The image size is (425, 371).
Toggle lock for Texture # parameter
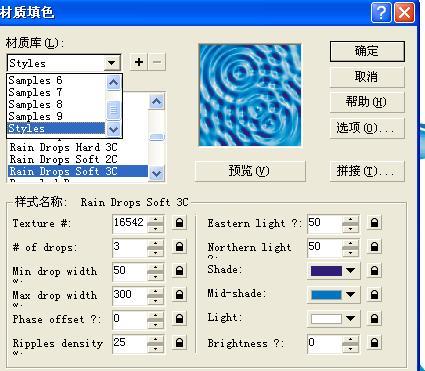[179, 223]
